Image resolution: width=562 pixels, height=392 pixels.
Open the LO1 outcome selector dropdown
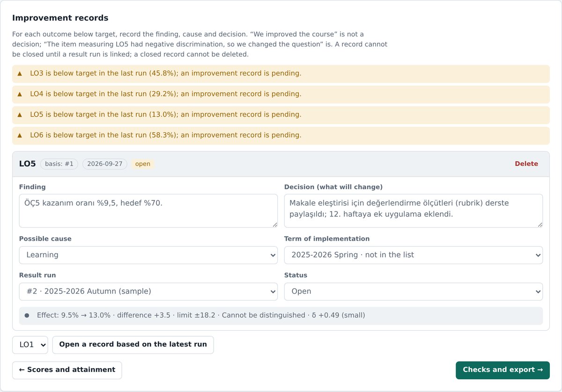pyautogui.click(x=30, y=345)
